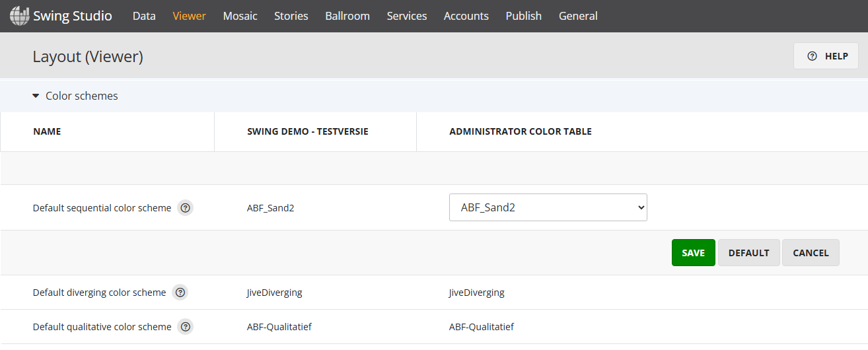This screenshot has width=868, height=350.
Task: Click the Swing Studio globe logo
Action: (x=19, y=16)
